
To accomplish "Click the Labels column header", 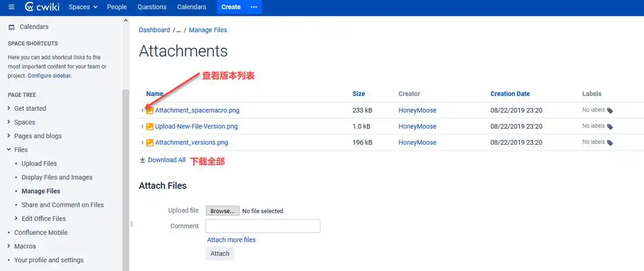I will (591, 94).
